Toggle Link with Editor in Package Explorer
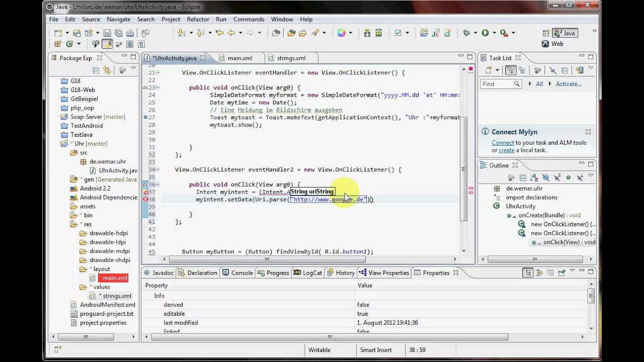Image resolution: width=644 pixels, height=362 pixels. click(x=107, y=70)
